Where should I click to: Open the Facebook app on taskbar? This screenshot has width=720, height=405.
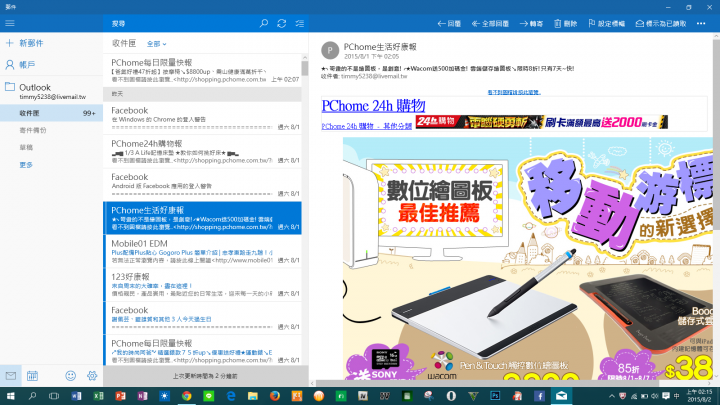539,396
